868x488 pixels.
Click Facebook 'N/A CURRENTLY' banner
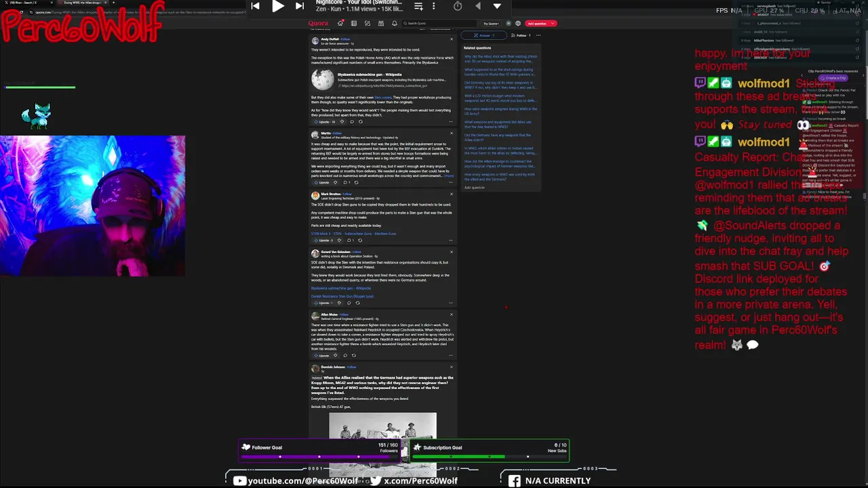[x=549, y=481]
